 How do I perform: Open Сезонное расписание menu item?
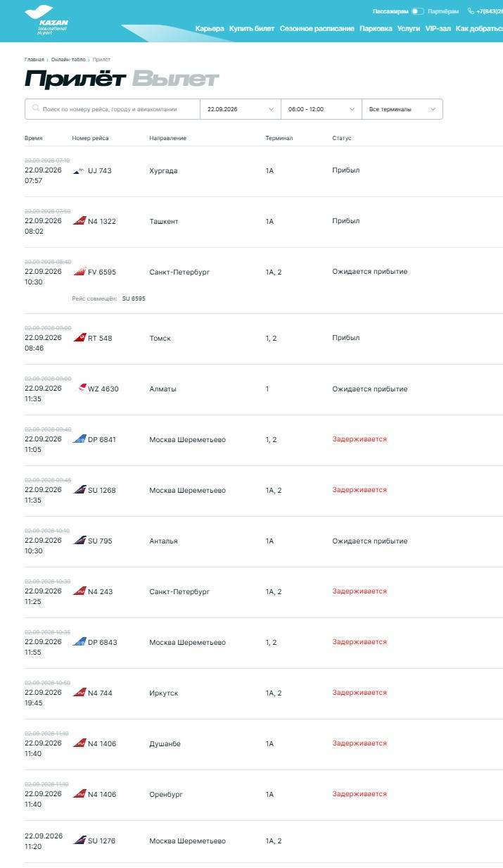(x=317, y=29)
